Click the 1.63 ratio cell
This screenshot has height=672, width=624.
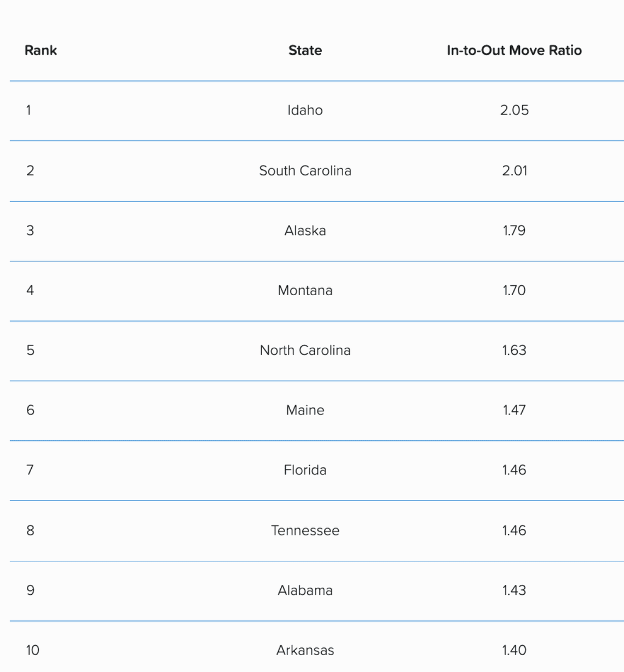514,350
